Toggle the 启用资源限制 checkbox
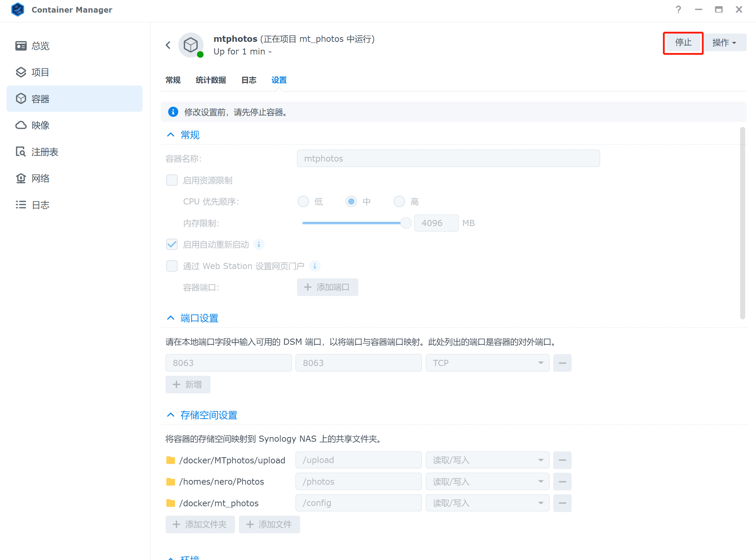 point(172,180)
